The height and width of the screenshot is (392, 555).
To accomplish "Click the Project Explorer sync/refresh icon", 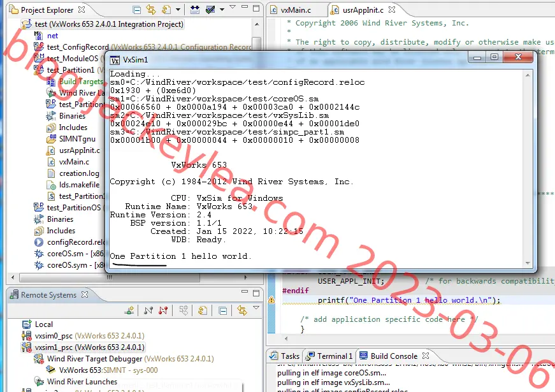I will click(166, 10).
